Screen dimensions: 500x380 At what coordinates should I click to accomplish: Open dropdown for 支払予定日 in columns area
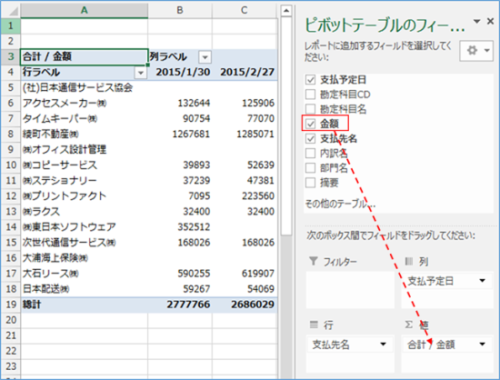tap(482, 281)
